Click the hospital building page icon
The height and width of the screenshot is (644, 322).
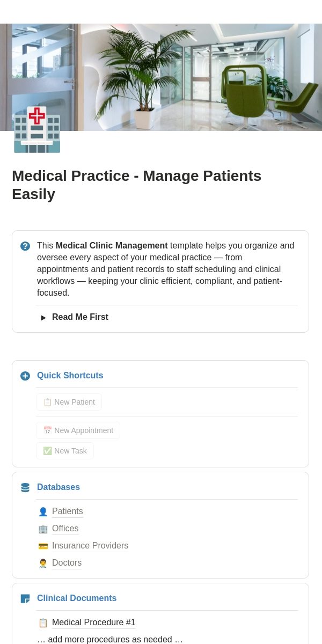37,130
